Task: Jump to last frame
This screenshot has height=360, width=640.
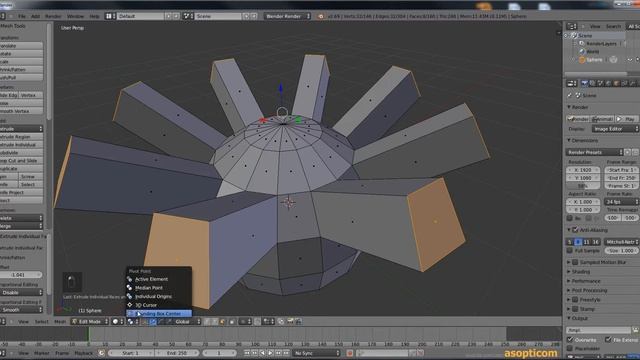Action: [286, 353]
